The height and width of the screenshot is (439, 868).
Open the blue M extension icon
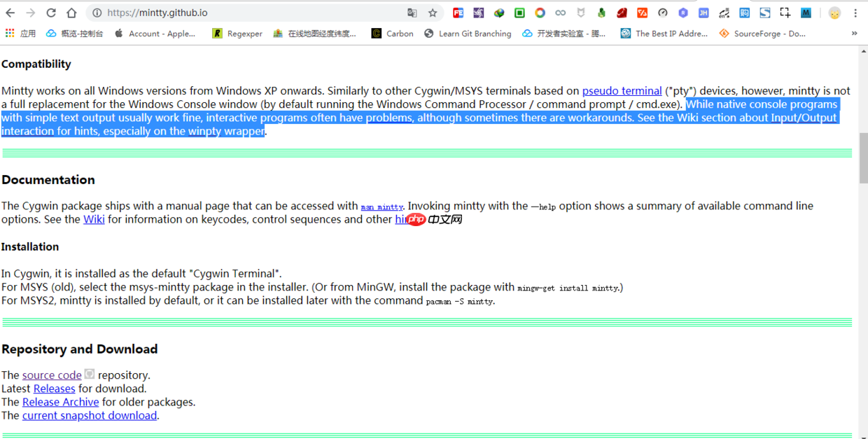coord(806,13)
